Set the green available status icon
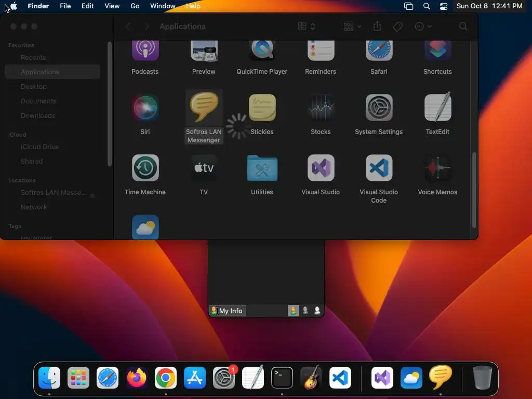Image resolution: width=532 pixels, height=399 pixels. (294, 311)
